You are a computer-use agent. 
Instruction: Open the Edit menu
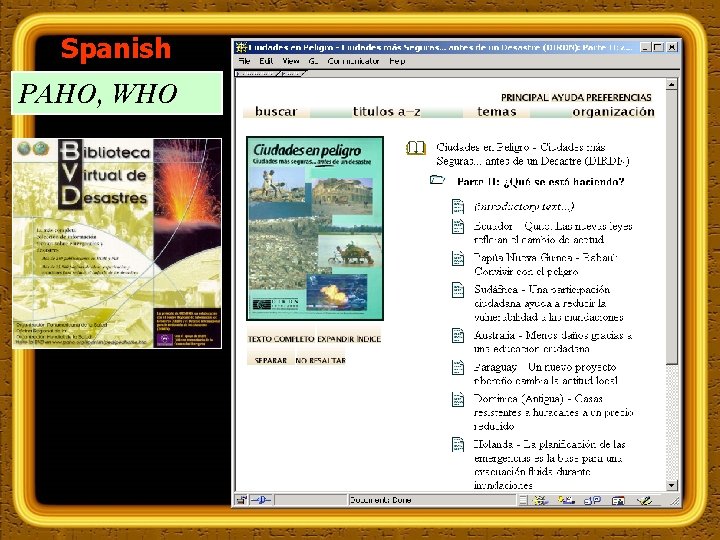pyautogui.click(x=266, y=61)
